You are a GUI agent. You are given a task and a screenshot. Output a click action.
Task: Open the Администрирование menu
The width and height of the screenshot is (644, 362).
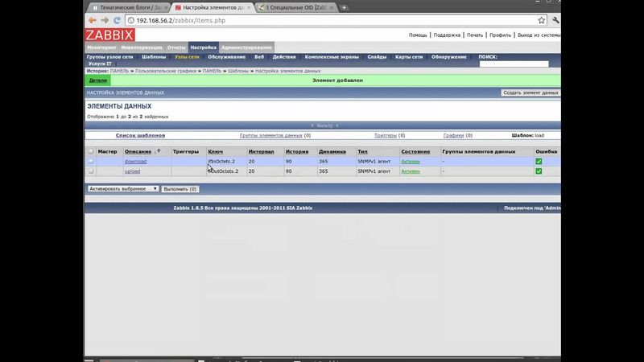click(246, 47)
